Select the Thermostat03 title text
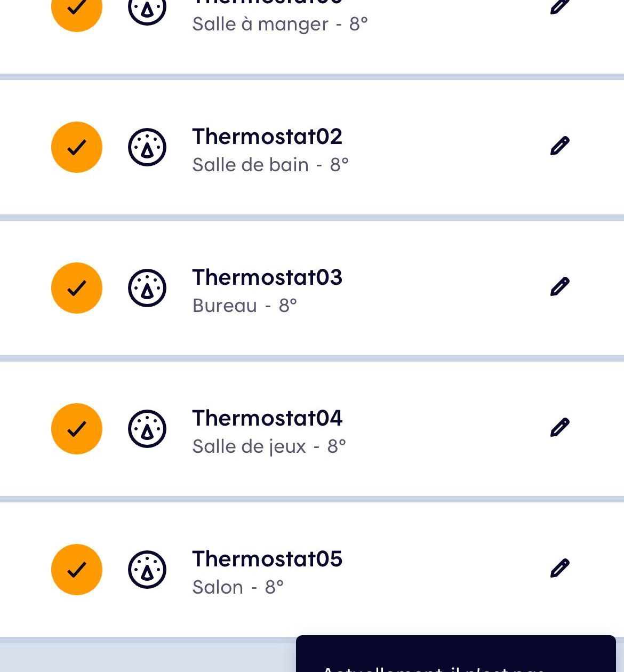Image resolution: width=624 pixels, height=672 pixels. click(x=267, y=277)
